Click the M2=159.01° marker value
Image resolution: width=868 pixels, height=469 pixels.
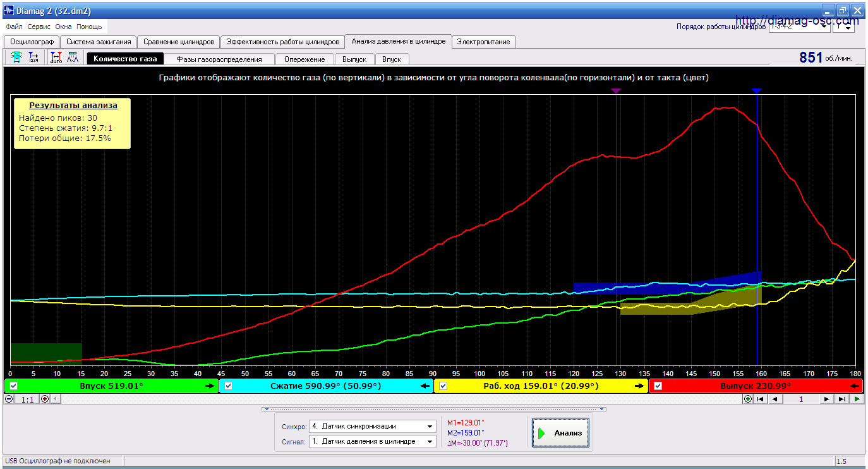[466, 433]
